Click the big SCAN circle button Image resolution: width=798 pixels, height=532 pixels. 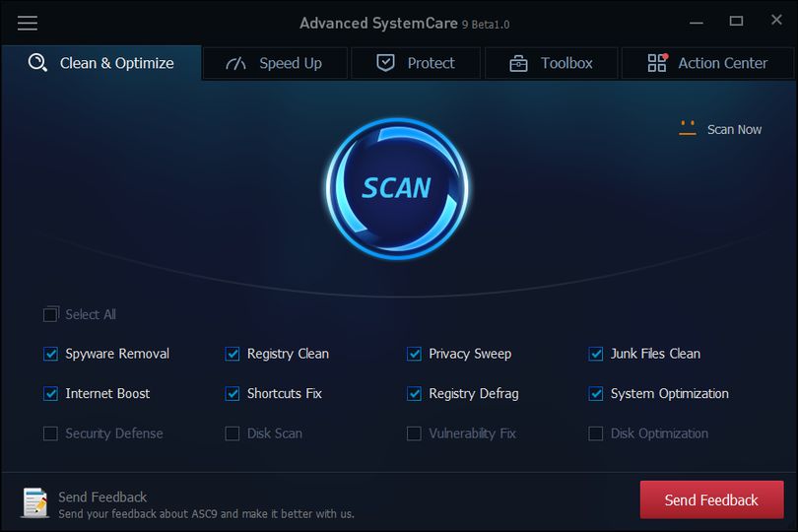pyautogui.click(x=397, y=188)
